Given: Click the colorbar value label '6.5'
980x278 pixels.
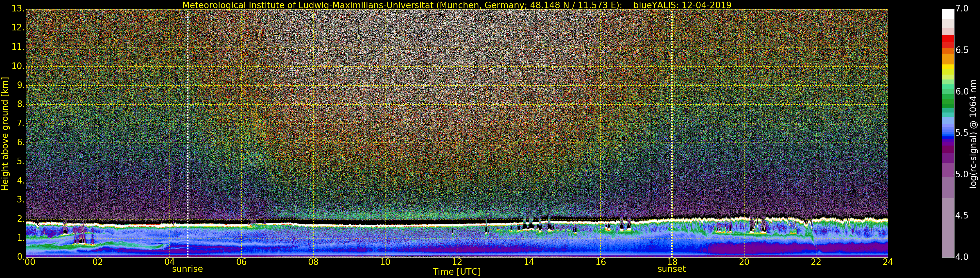Looking at the screenshot, I should point(962,50).
